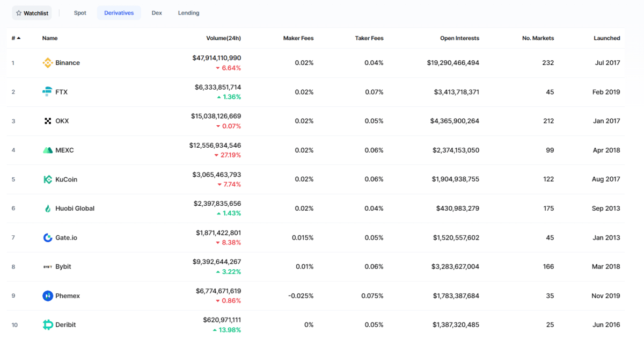Click Huobi Global market count 175
The width and height of the screenshot is (644, 339).
coord(548,208)
